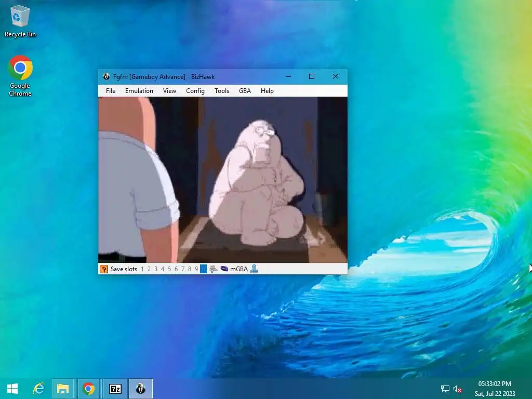Open the Emulation menu
This screenshot has height=399, width=532.
coord(139,90)
